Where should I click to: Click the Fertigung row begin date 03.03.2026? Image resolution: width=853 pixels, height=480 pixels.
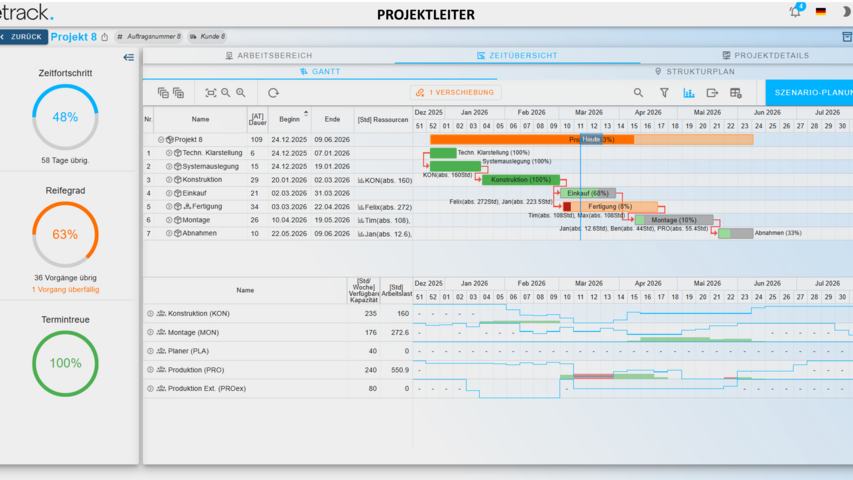point(289,207)
